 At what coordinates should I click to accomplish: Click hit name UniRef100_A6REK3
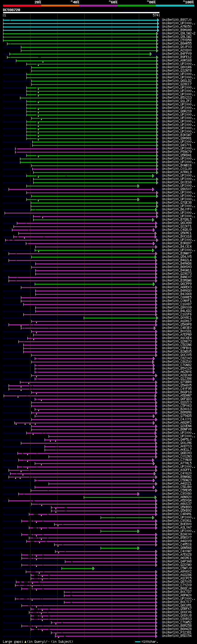(177, 287)
